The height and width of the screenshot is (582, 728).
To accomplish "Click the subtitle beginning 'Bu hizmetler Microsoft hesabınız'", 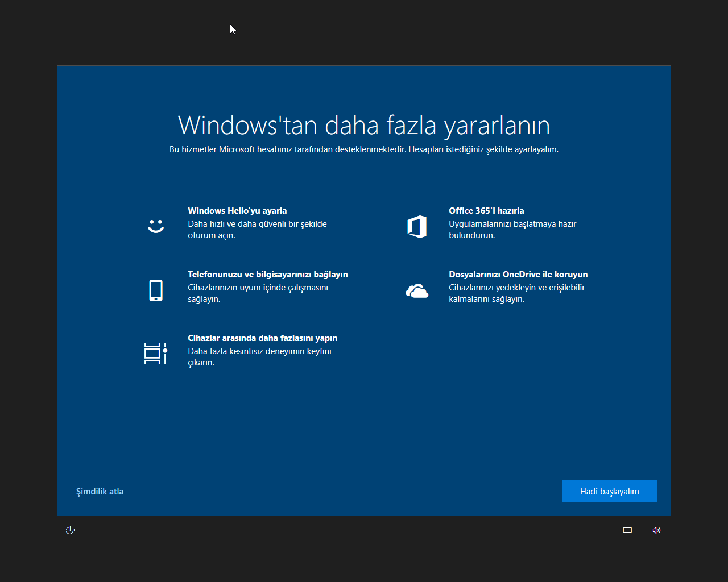I will (364, 149).
